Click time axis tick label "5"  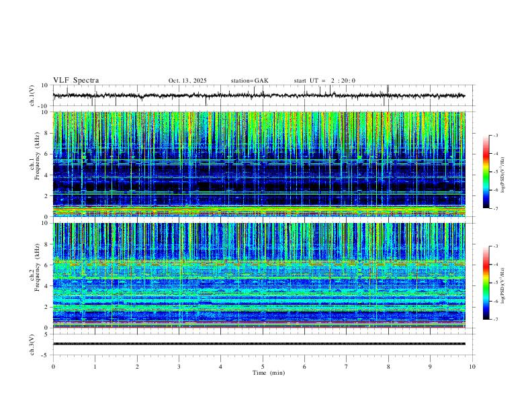click(263, 367)
